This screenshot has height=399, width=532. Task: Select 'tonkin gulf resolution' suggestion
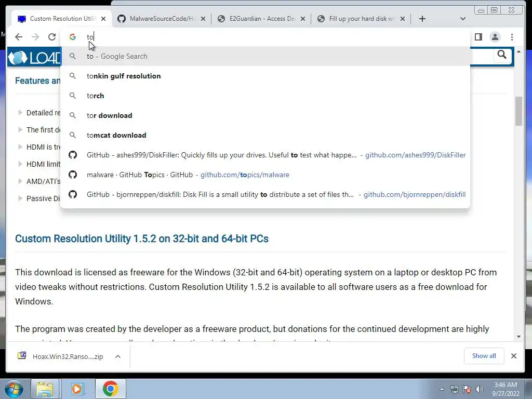pyautogui.click(x=265, y=76)
